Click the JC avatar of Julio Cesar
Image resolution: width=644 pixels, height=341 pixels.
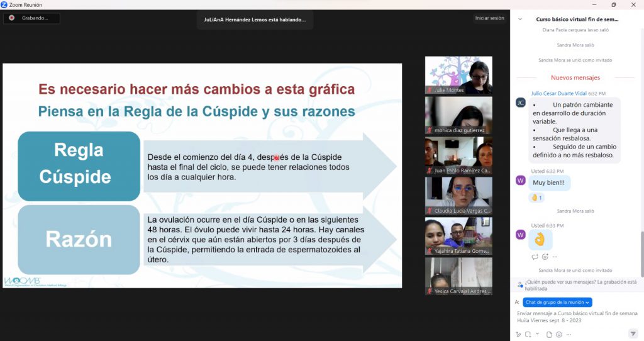coord(520,103)
